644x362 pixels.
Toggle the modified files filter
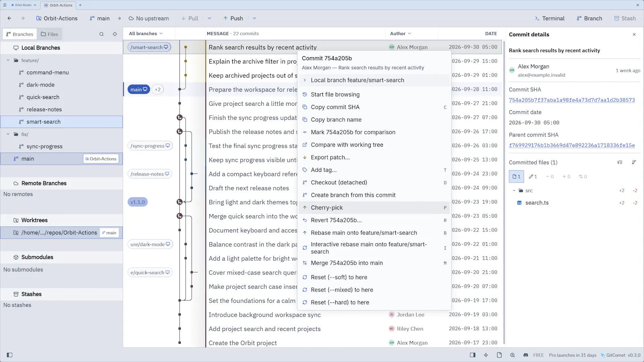(533, 177)
